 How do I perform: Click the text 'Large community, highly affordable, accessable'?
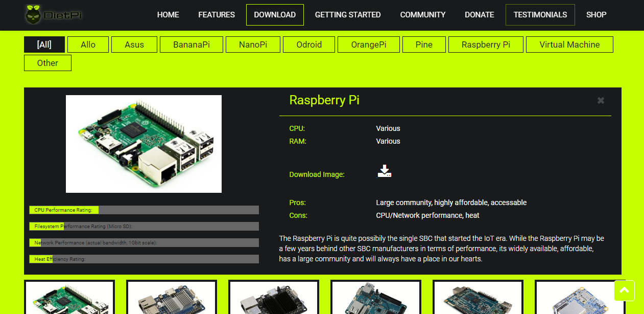tap(451, 203)
